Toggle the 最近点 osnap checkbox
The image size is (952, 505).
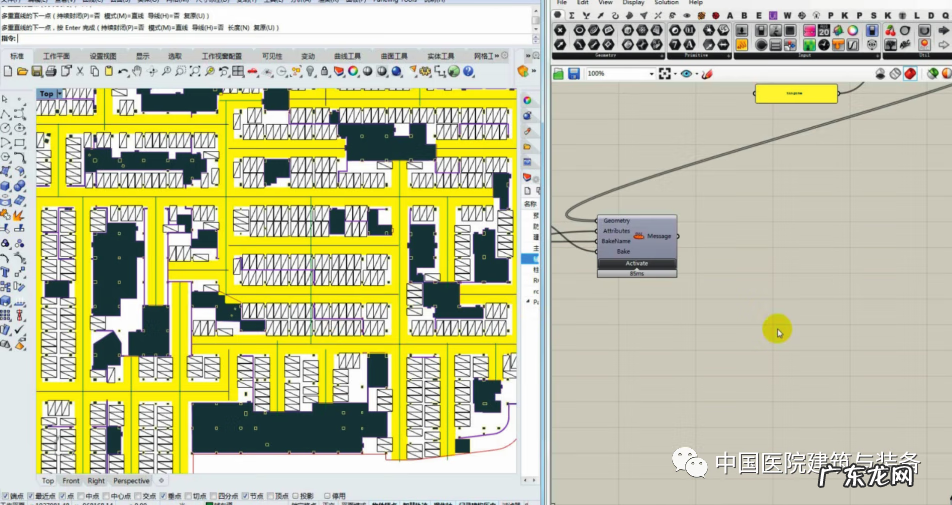[32, 496]
